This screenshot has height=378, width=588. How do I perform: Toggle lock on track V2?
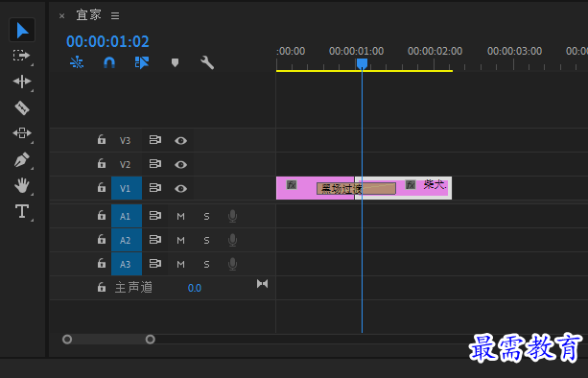tap(102, 164)
